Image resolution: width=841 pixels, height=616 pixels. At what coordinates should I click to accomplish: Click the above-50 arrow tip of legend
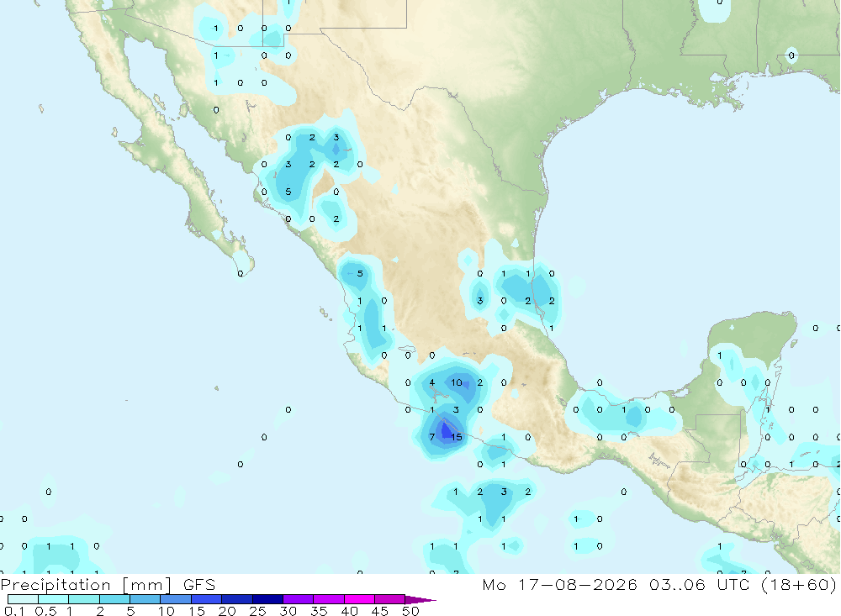[420, 599]
